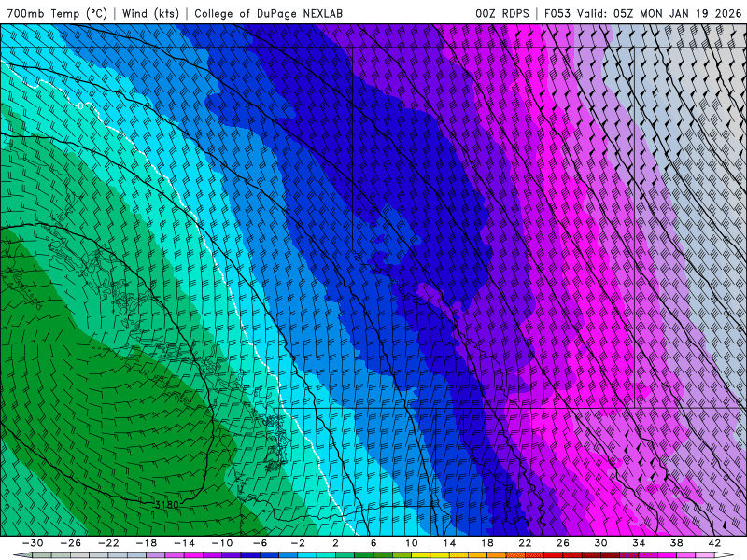Click the "42" colorbar tick label
The width and height of the screenshot is (747, 560).
714,543
